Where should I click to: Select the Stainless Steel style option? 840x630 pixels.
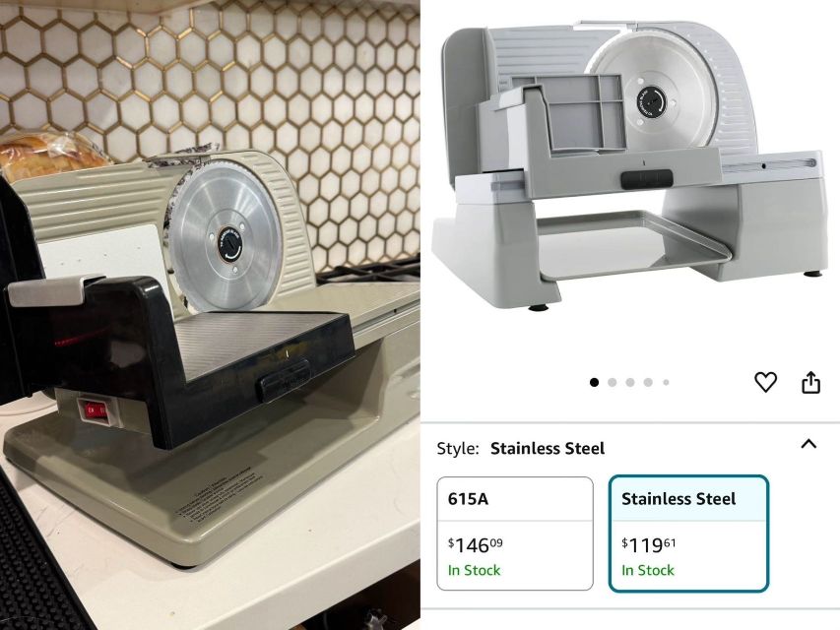coord(688,534)
